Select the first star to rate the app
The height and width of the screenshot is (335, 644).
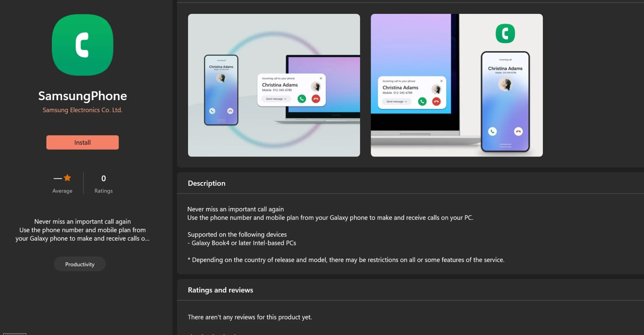(x=192, y=334)
